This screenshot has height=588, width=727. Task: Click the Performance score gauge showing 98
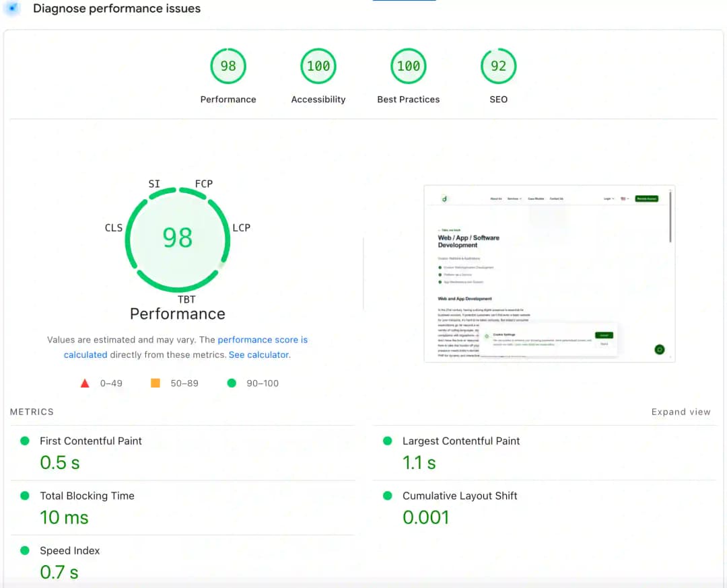(x=228, y=66)
